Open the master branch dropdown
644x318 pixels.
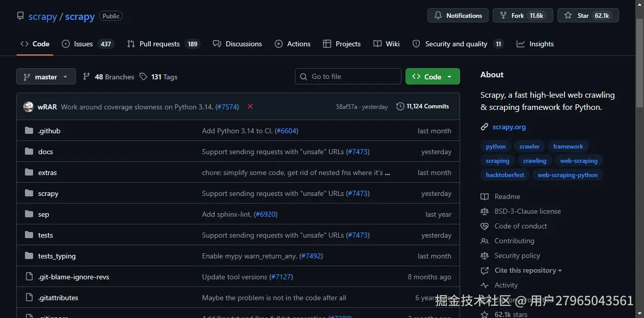pyautogui.click(x=46, y=76)
